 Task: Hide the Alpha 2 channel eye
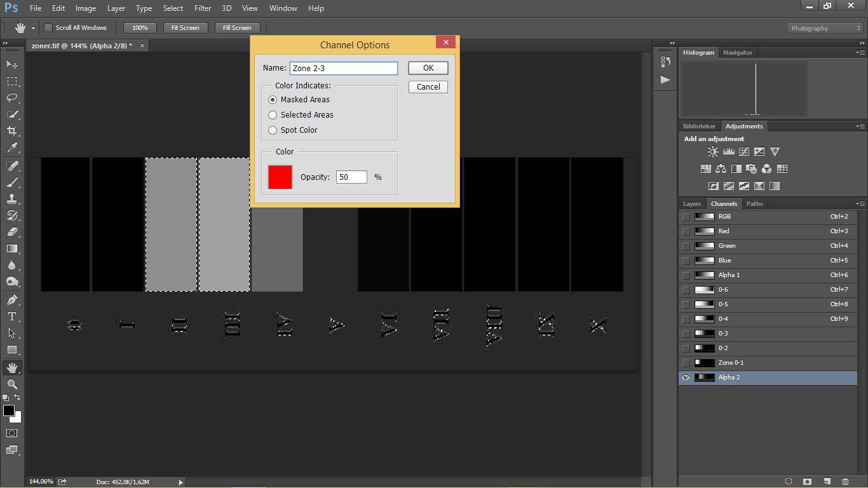[686, 377]
